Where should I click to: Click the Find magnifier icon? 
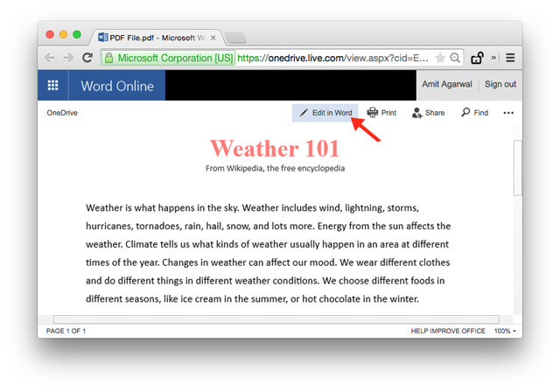tap(465, 113)
